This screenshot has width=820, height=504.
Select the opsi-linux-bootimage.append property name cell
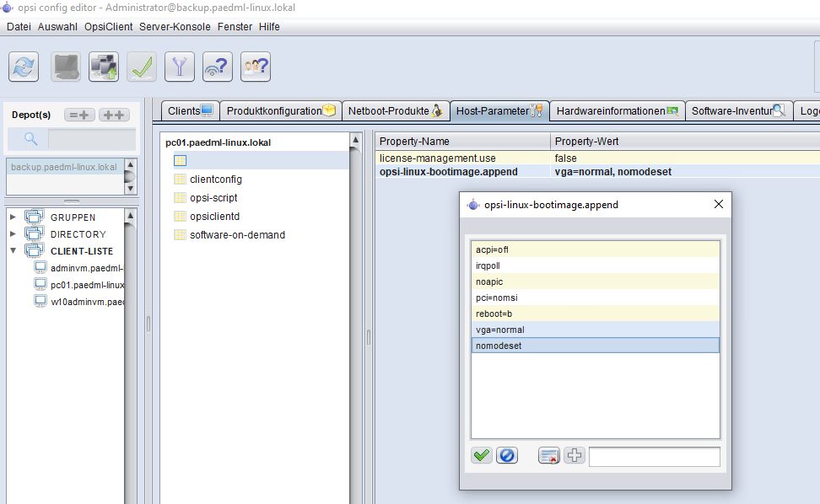(x=462, y=171)
